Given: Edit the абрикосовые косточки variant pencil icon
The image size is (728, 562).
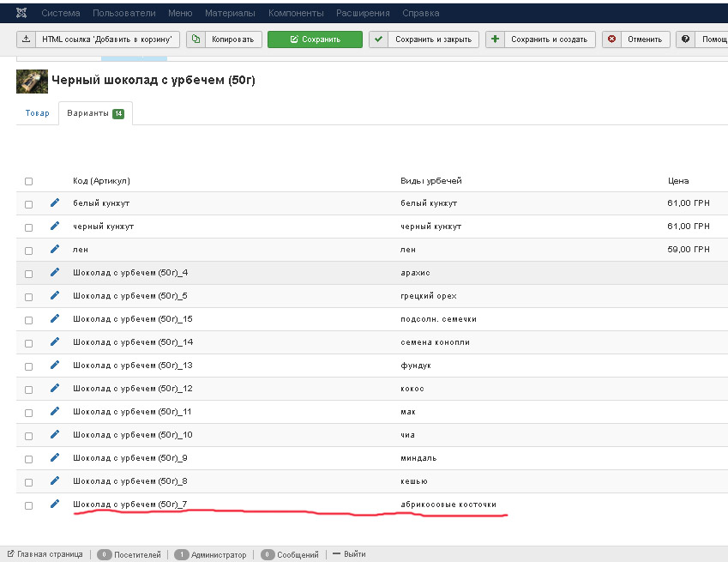Looking at the screenshot, I should (55, 504).
